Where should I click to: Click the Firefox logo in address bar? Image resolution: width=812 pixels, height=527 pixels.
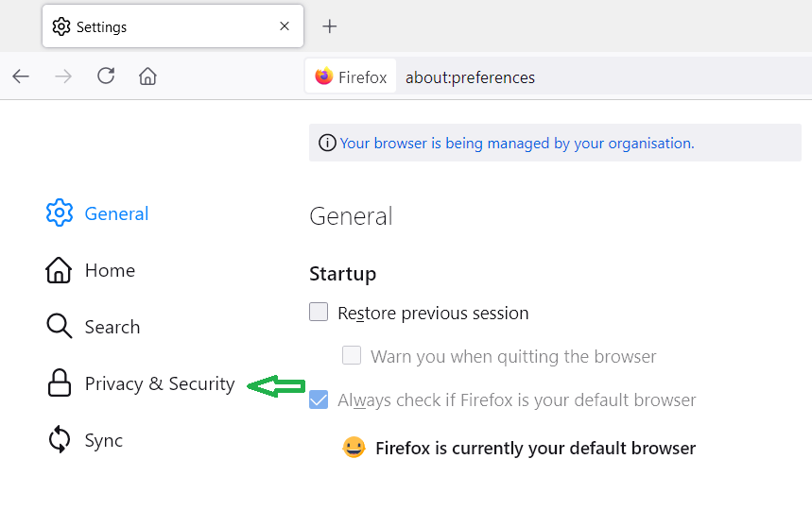tap(324, 76)
